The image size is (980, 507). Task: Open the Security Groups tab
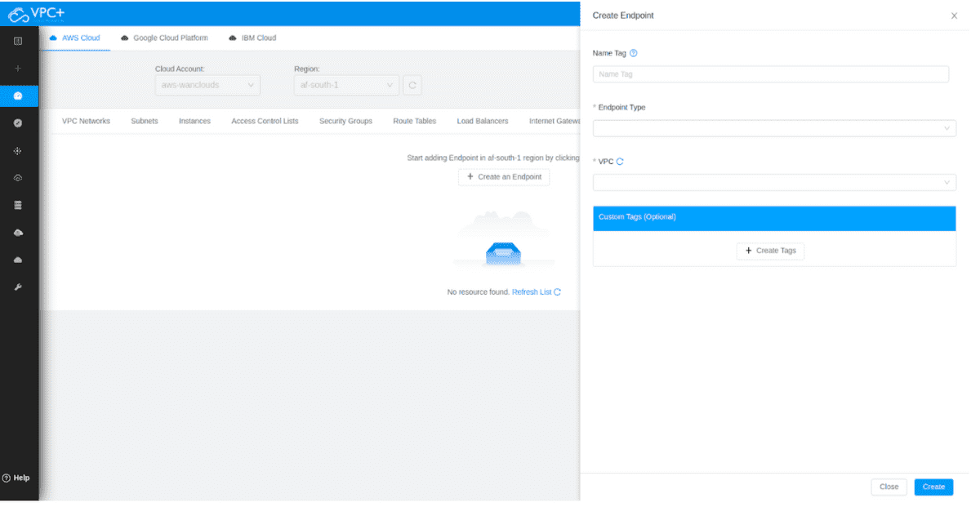[x=345, y=121]
